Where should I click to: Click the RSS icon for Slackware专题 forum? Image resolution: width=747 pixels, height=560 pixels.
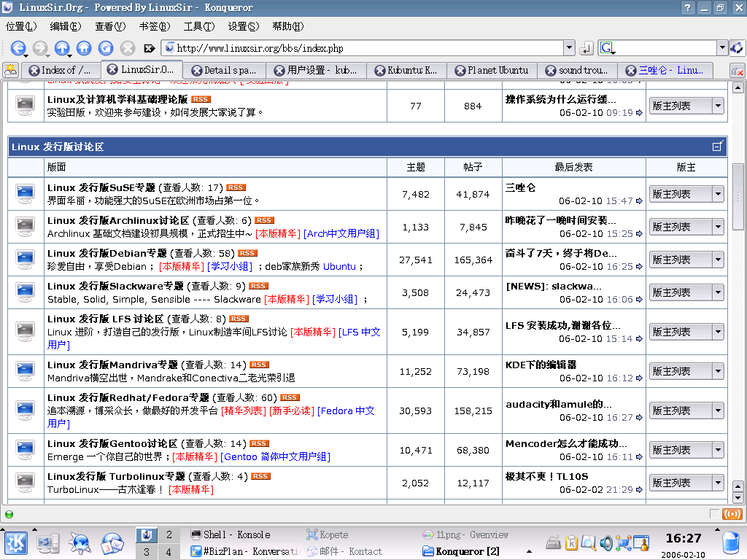click(x=259, y=286)
